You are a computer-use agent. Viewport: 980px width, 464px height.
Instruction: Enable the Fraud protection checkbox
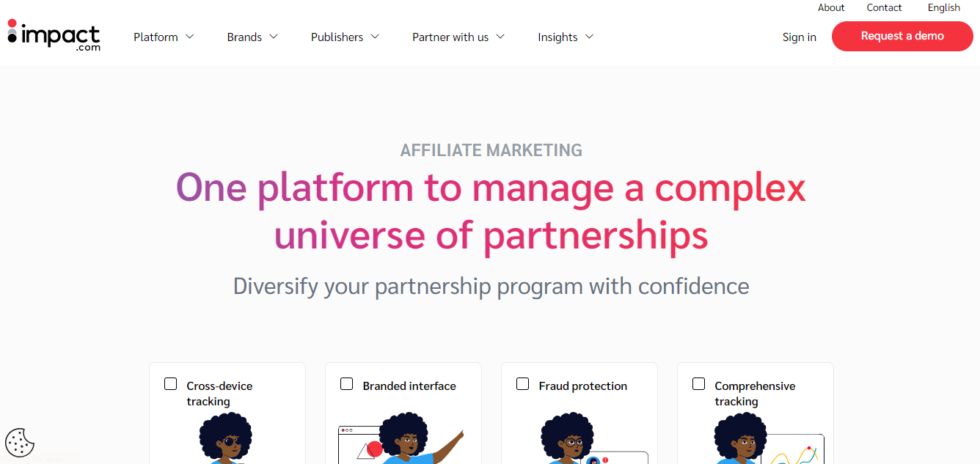(523, 384)
